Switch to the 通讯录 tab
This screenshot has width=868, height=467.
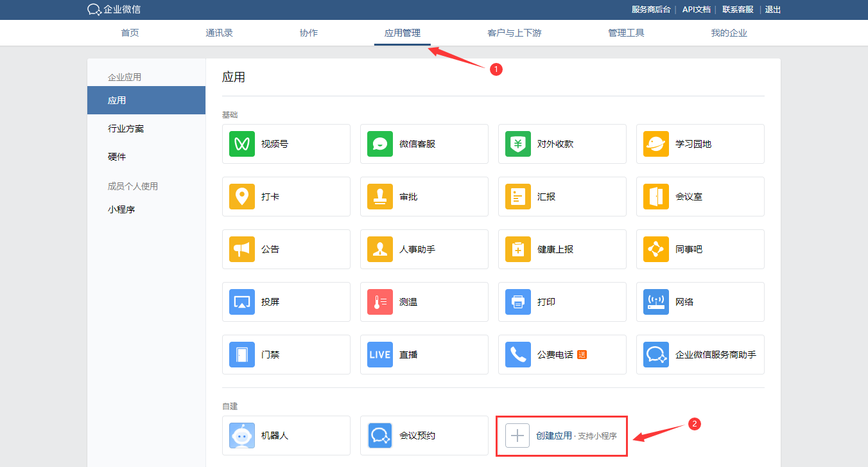219,33
